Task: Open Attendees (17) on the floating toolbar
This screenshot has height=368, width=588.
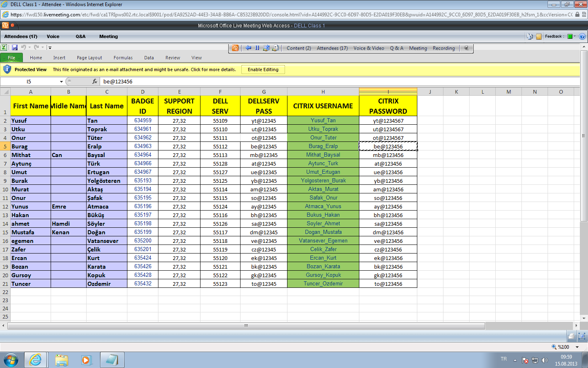Action: pyautogui.click(x=332, y=48)
